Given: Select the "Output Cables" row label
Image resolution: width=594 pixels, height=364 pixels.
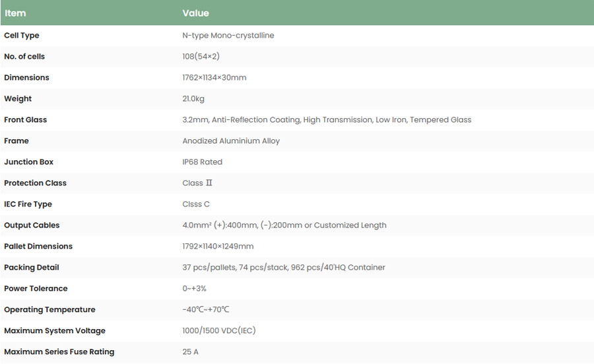Looking at the screenshot, I should tap(32, 226).
